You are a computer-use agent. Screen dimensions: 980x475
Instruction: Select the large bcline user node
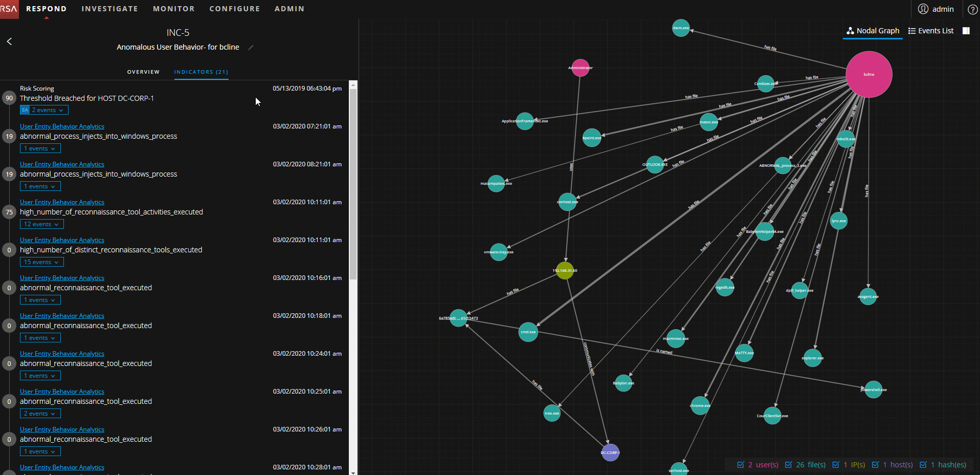pyautogui.click(x=869, y=74)
